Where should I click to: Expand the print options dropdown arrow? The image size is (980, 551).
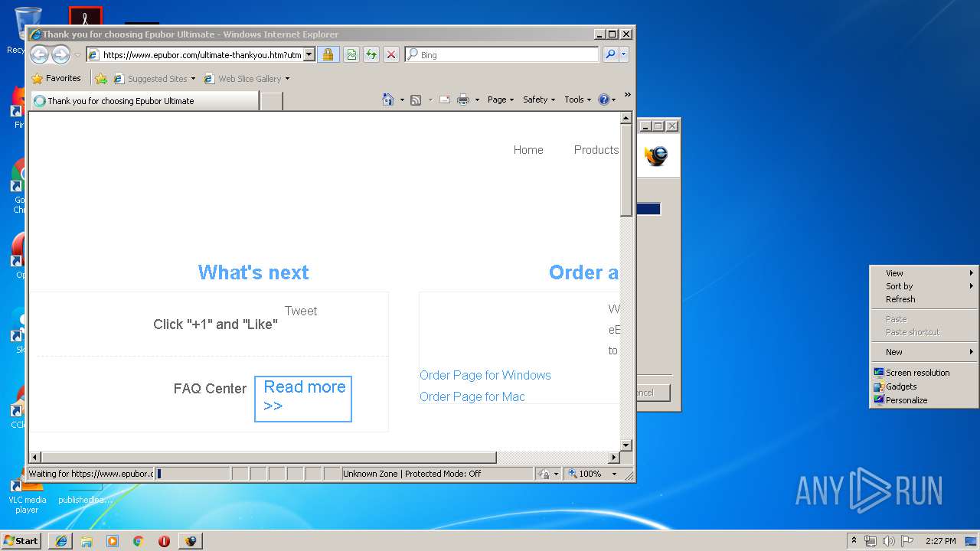(x=477, y=99)
